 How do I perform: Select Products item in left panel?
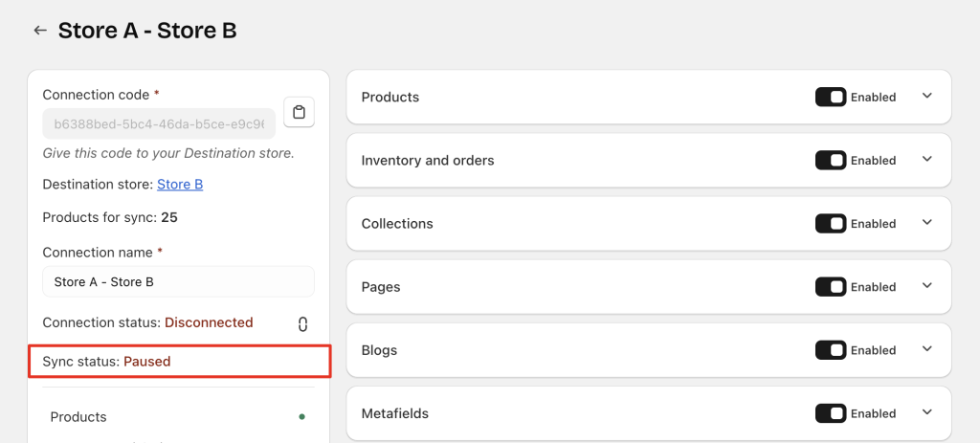coord(78,417)
